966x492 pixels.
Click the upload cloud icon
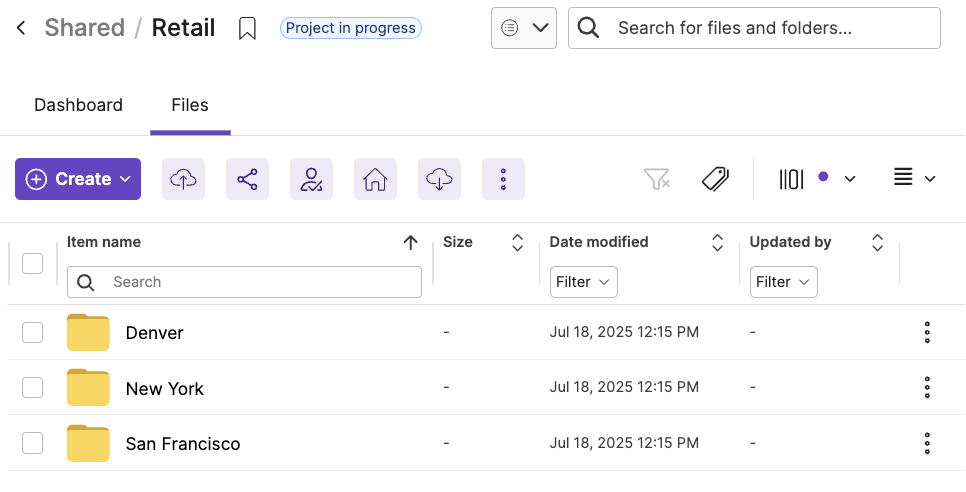coord(184,179)
